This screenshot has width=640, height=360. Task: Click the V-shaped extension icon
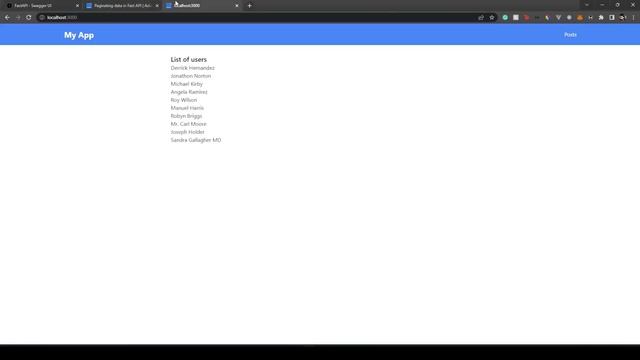click(x=558, y=18)
